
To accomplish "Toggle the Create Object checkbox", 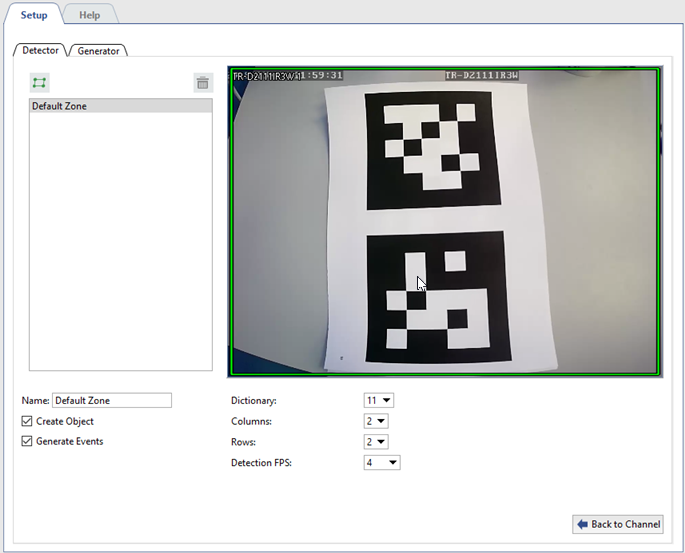I will (x=27, y=421).
